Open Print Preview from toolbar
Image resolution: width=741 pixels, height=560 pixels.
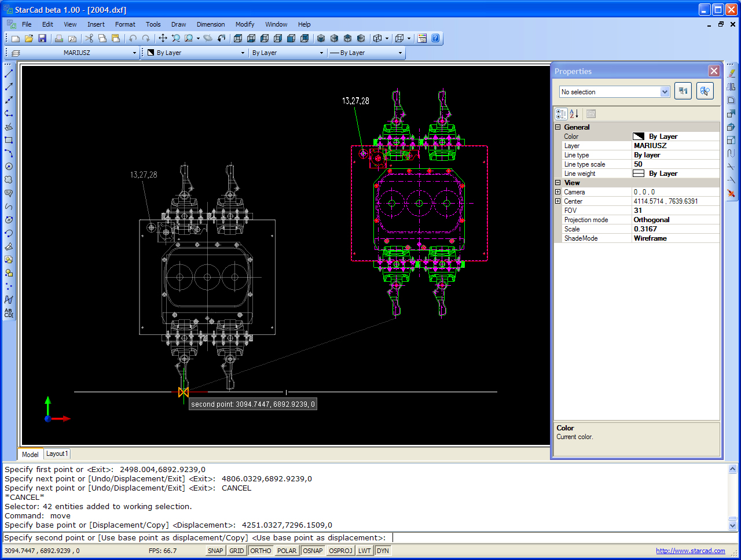pyautogui.click(x=72, y=38)
